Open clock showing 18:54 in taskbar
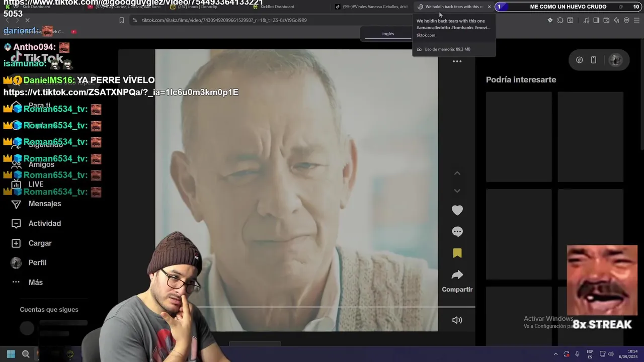The height and width of the screenshot is (362, 644). tap(629, 354)
